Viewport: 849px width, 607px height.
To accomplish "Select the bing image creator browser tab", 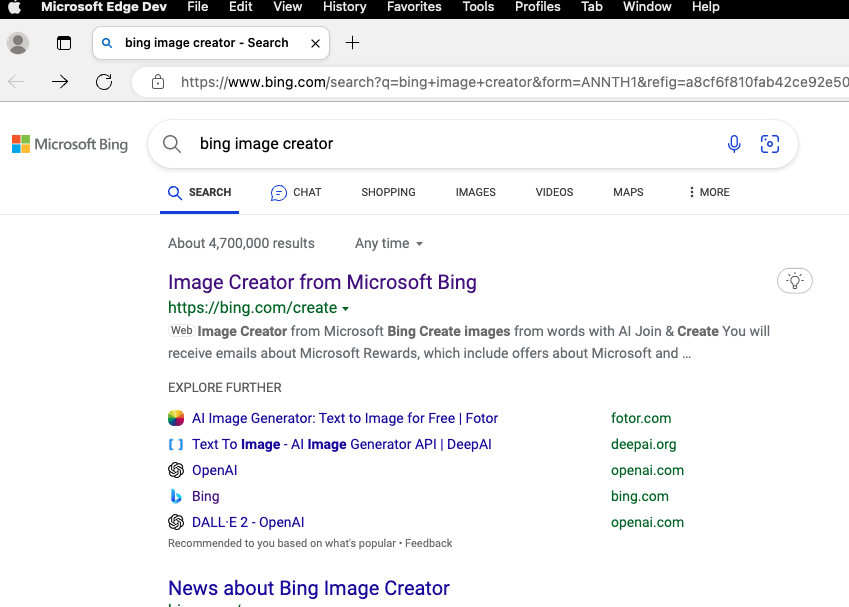I will click(211, 43).
